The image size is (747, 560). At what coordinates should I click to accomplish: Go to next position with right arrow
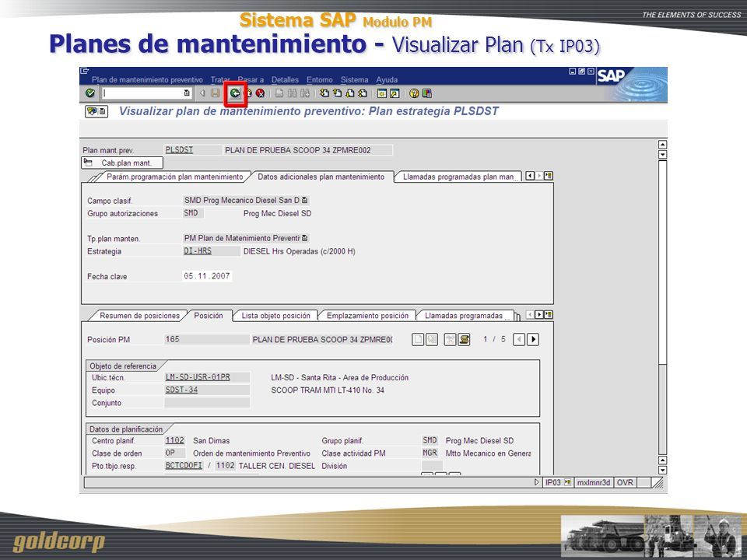pyautogui.click(x=533, y=340)
